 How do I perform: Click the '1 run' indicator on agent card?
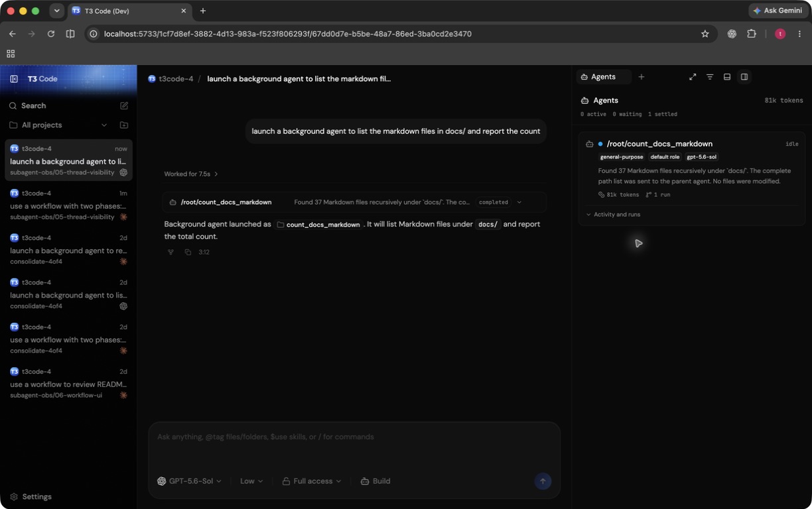[x=658, y=195]
